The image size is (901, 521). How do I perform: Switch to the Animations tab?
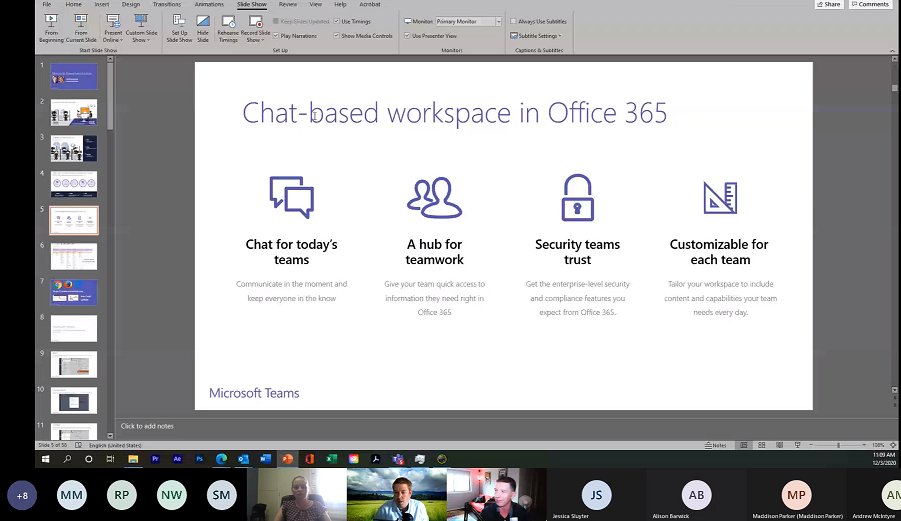(x=209, y=4)
